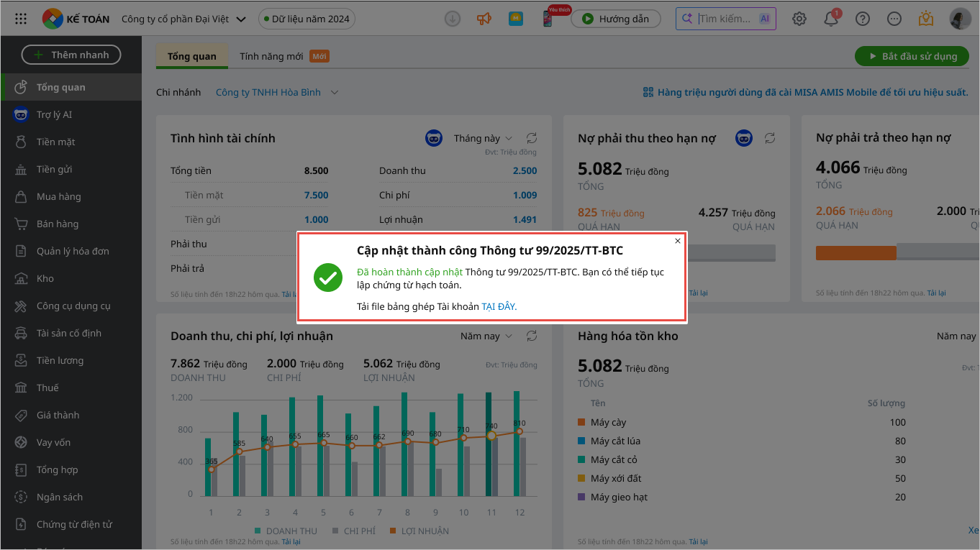The height and width of the screenshot is (550, 980).
Task: Click the orange overdue payable progress bar
Action: (x=856, y=253)
